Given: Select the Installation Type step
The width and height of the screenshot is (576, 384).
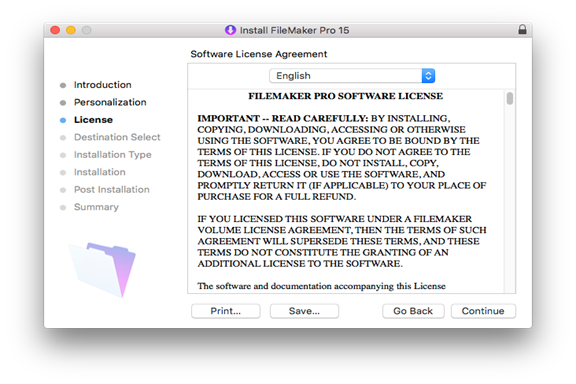Looking at the screenshot, I should click(x=112, y=155).
